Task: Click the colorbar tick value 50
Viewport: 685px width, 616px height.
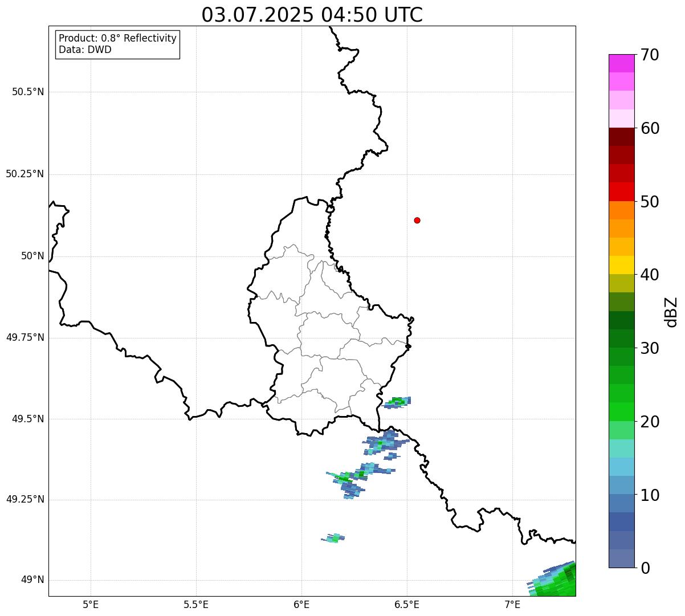Action: click(x=650, y=202)
